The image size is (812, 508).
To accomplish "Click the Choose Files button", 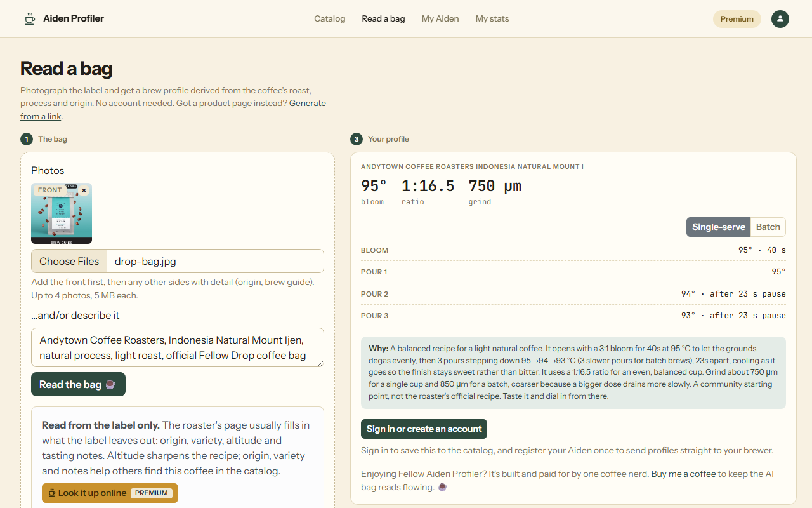I will (x=69, y=261).
